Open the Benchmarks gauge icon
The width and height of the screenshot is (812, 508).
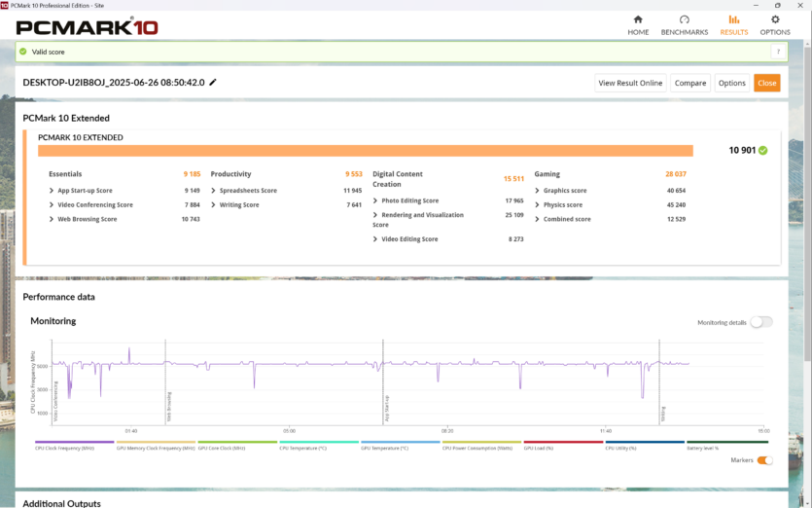[x=684, y=19]
